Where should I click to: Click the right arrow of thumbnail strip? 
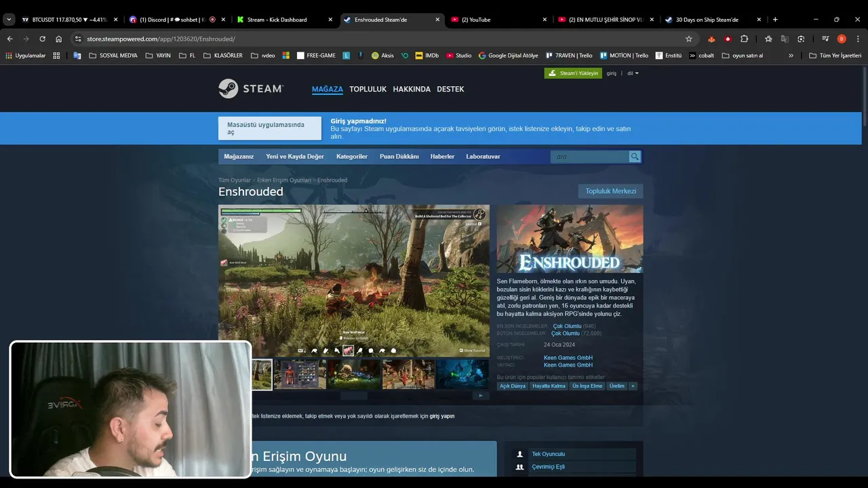click(481, 396)
